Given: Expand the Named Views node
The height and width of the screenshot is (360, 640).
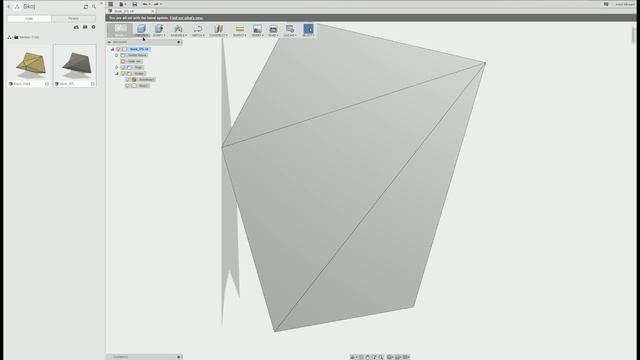Looking at the screenshot, I should pyautogui.click(x=117, y=55).
